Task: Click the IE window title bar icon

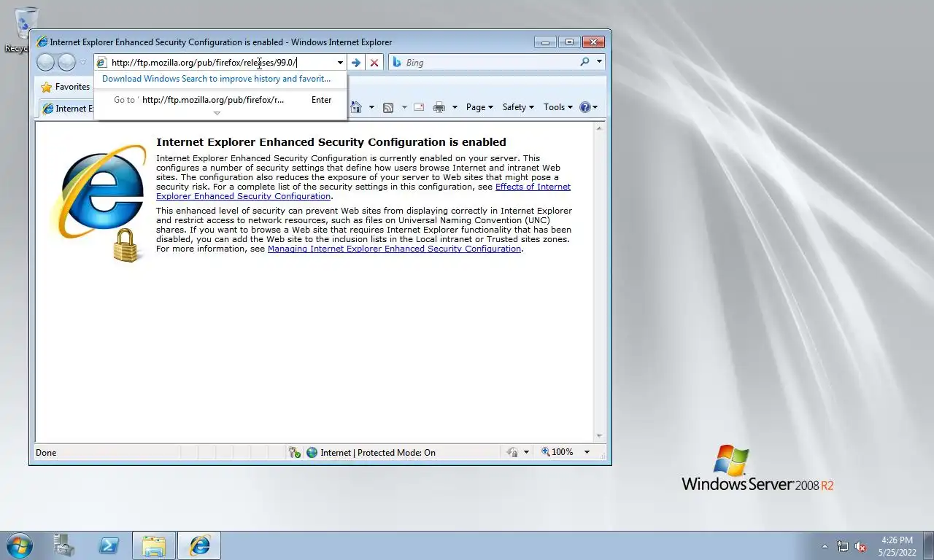Action: pyautogui.click(x=42, y=42)
